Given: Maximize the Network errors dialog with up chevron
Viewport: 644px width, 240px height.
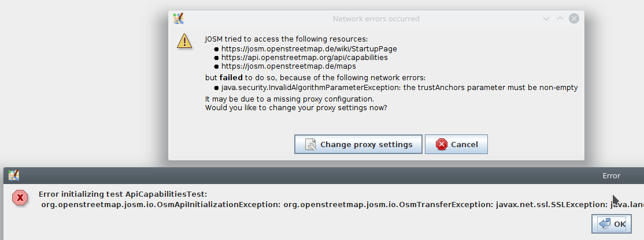Looking at the screenshot, I should 560,18.
